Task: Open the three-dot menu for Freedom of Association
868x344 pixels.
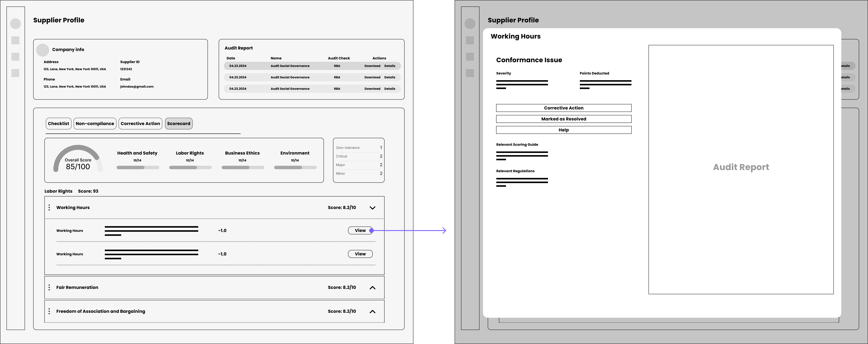Action: 49,311
